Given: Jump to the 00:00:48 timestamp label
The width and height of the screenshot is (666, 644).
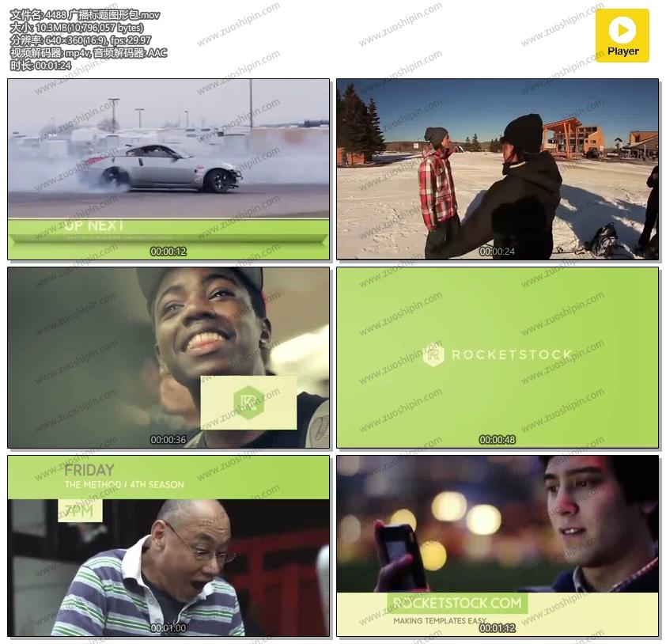Looking at the screenshot, I should pyautogui.click(x=497, y=440).
